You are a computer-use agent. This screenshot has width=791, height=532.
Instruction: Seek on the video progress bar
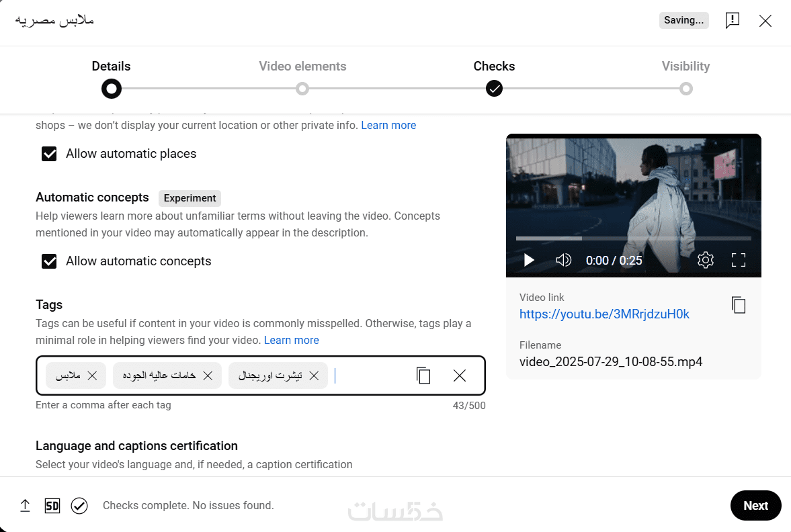[634, 238]
